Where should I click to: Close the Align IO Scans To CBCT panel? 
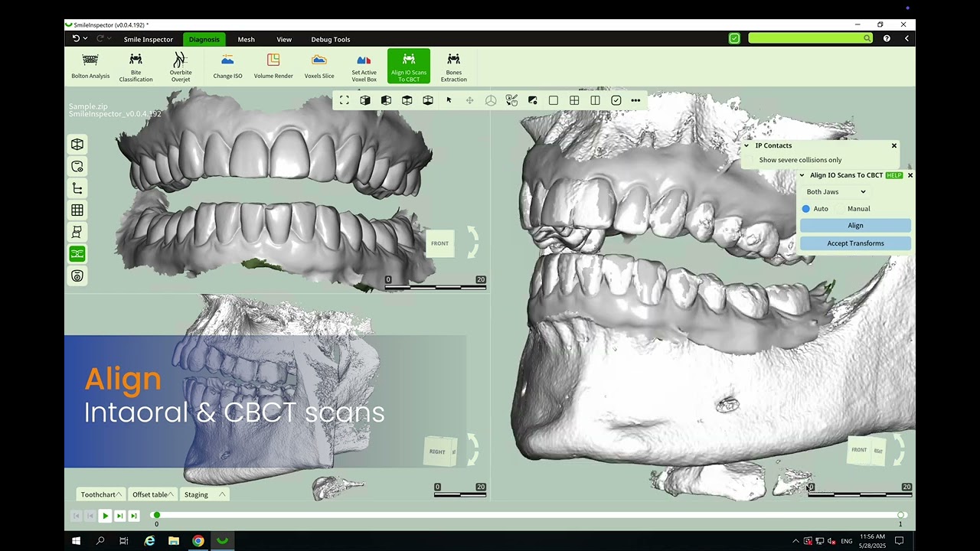(x=910, y=175)
